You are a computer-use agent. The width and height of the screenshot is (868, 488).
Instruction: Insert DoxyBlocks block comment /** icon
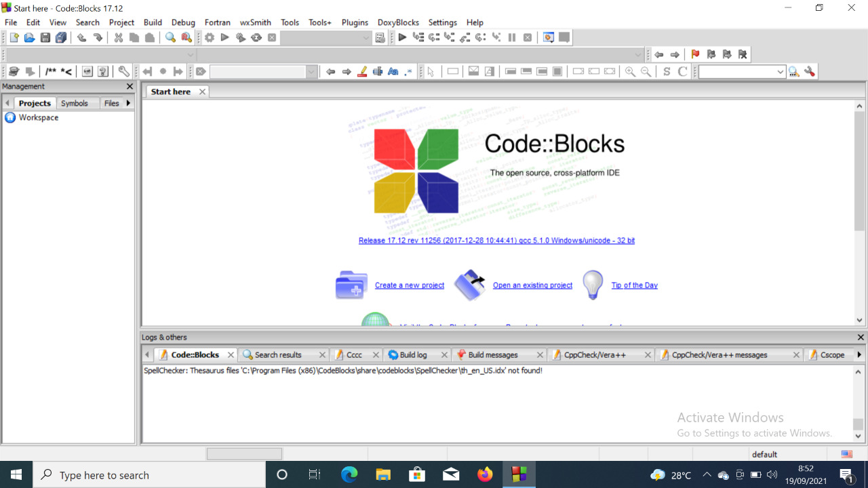(x=51, y=72)
